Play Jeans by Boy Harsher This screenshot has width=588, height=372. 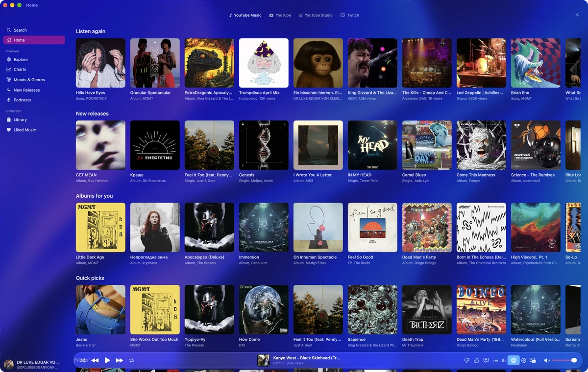(x=100, y=310)
